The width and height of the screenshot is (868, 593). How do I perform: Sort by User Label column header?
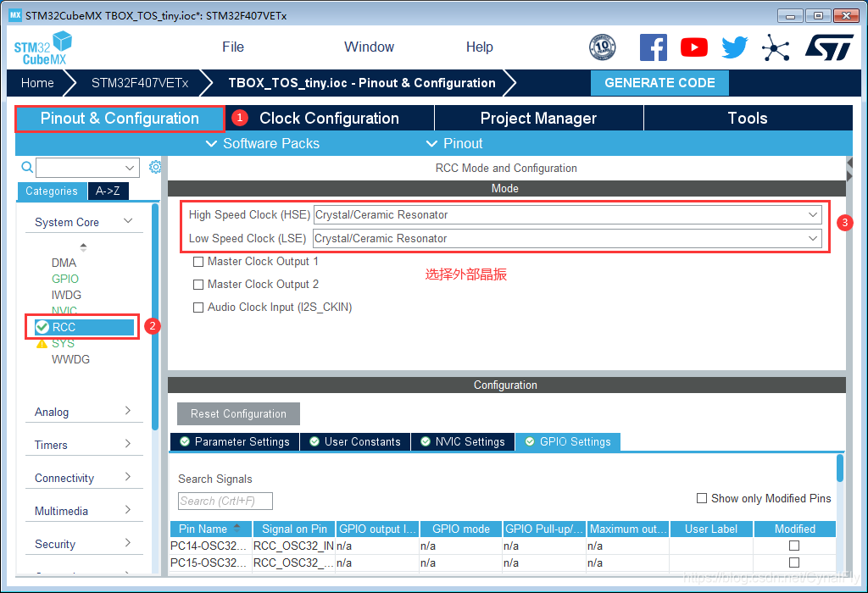(x=711, y=529)
